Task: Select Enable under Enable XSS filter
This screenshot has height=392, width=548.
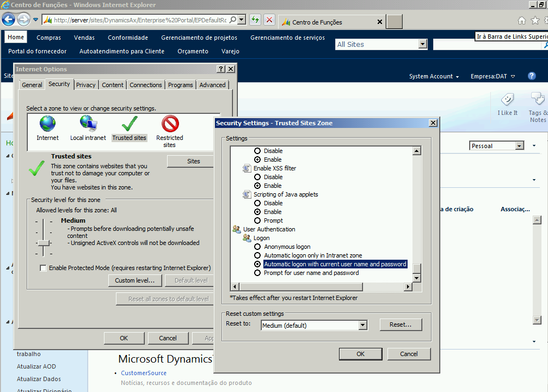Action: (257, 186)
